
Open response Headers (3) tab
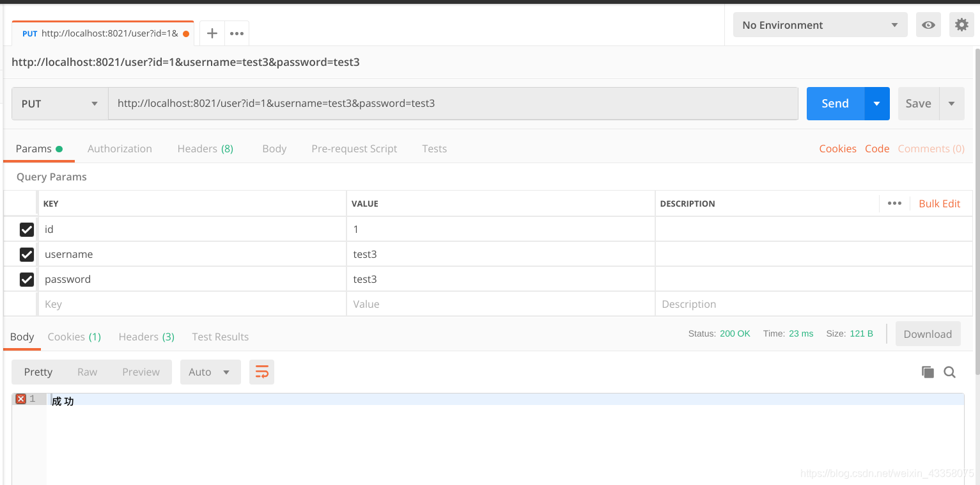[x=146, y=337]
